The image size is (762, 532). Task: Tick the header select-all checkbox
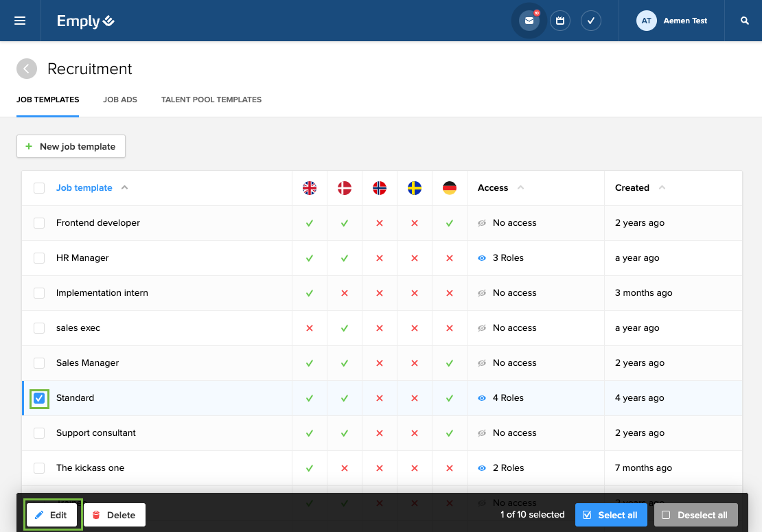(39, 188)
